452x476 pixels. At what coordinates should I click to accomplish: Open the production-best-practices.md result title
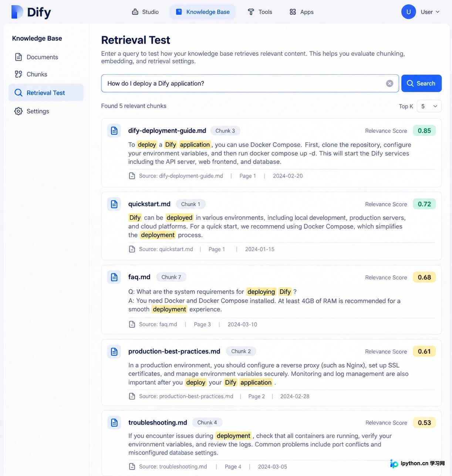pyautogui.click(x=174, y=351)
